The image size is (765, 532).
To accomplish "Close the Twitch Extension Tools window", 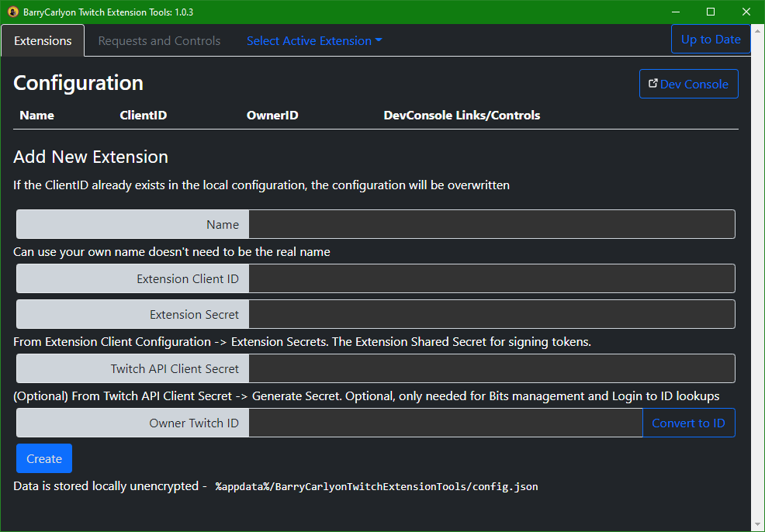I will click(746, 12).
